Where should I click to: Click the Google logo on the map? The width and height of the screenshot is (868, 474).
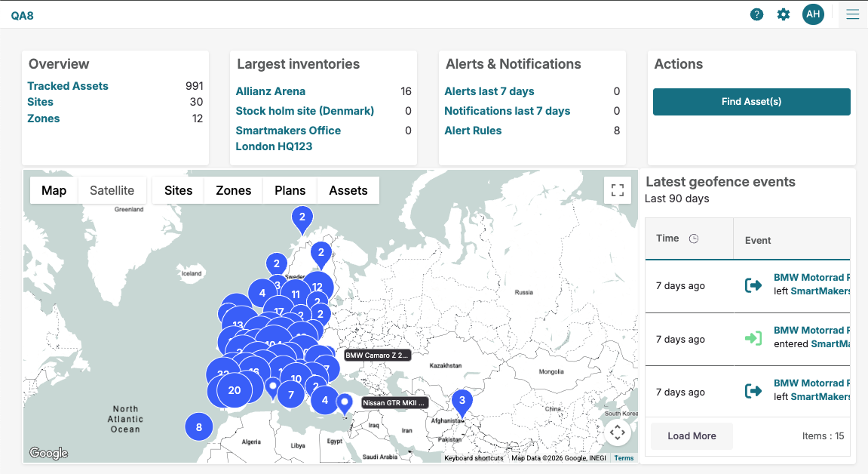pyautogui.click(x=49, y=453)
